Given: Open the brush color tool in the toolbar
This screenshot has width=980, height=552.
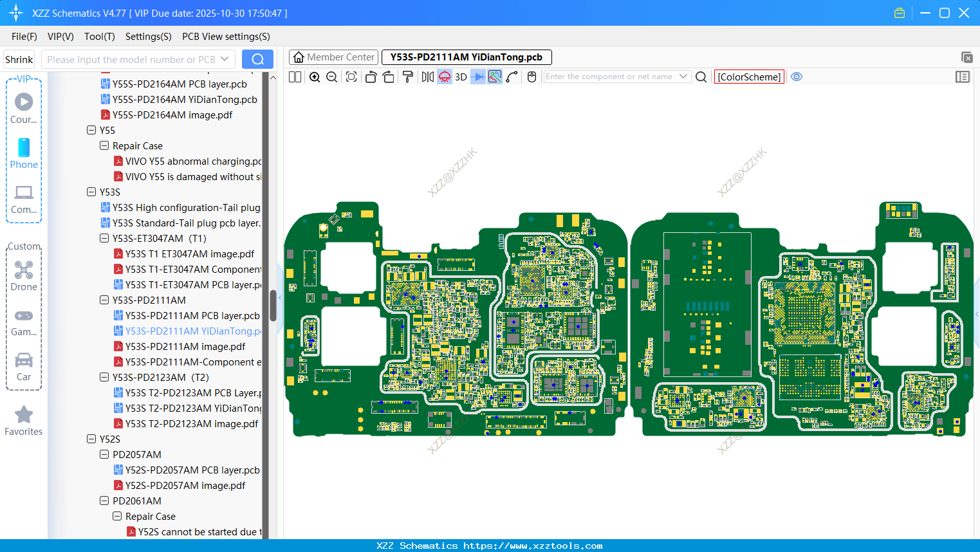Looking at the screenshot, I should [x=407, y=77].
